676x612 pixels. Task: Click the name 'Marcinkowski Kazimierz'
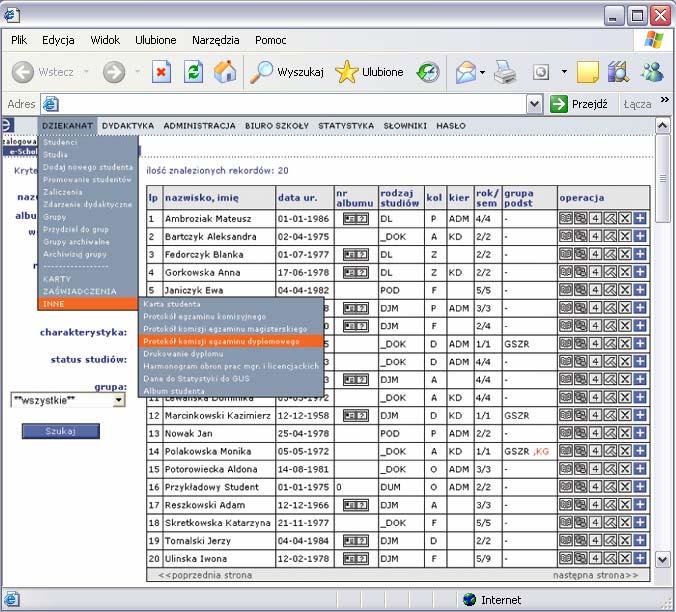(x=218, y=415)
